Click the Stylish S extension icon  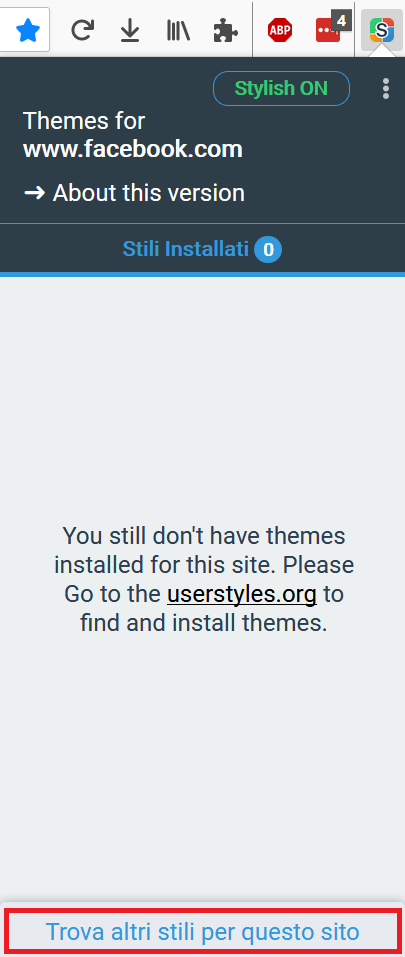(x=382, y=30)
